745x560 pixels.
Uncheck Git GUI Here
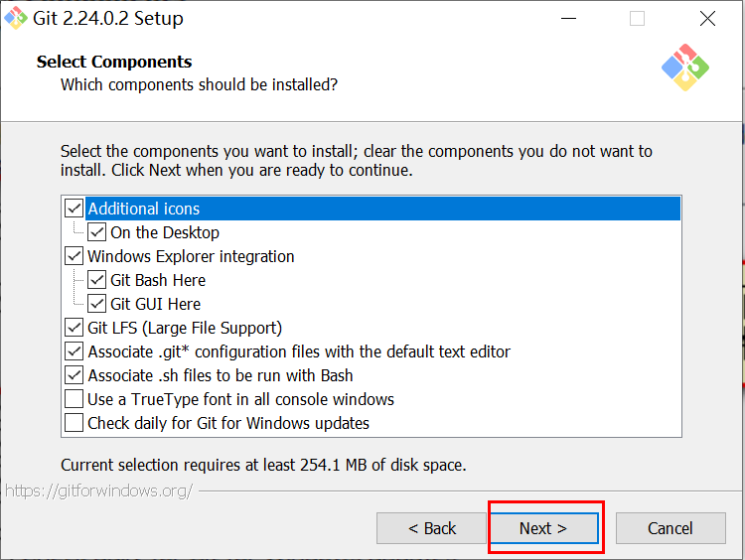[x=97, y=304]
